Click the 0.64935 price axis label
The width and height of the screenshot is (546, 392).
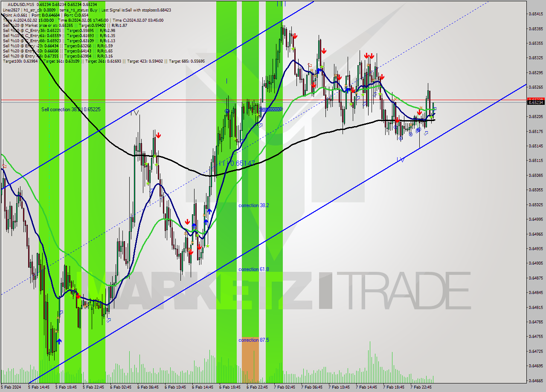pos(536,248)
